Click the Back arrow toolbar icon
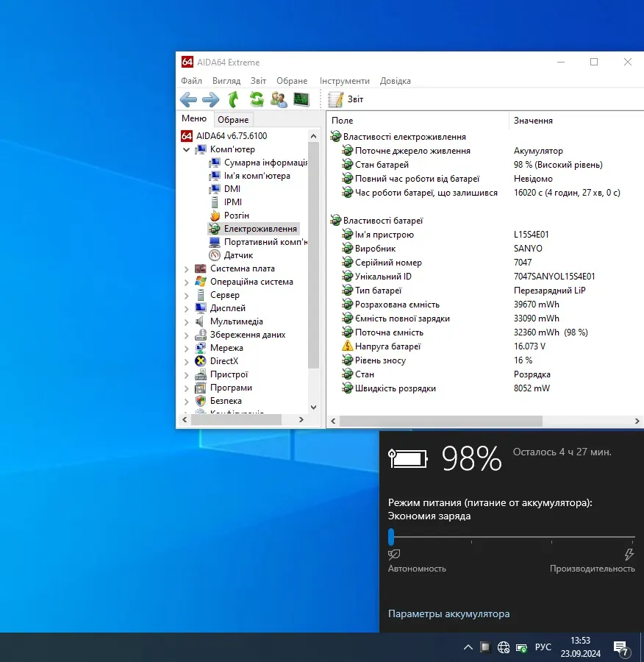 pyautogui.click(x=188, y=99)
